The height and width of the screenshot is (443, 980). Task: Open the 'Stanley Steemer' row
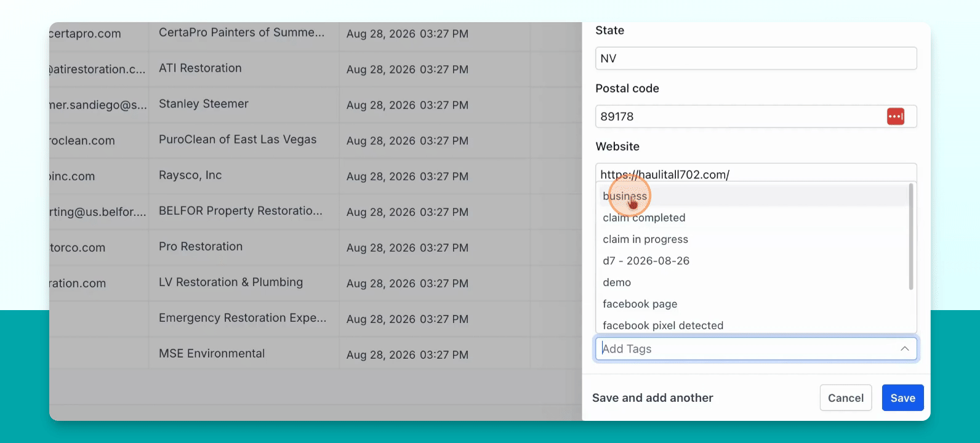[204, 104]
